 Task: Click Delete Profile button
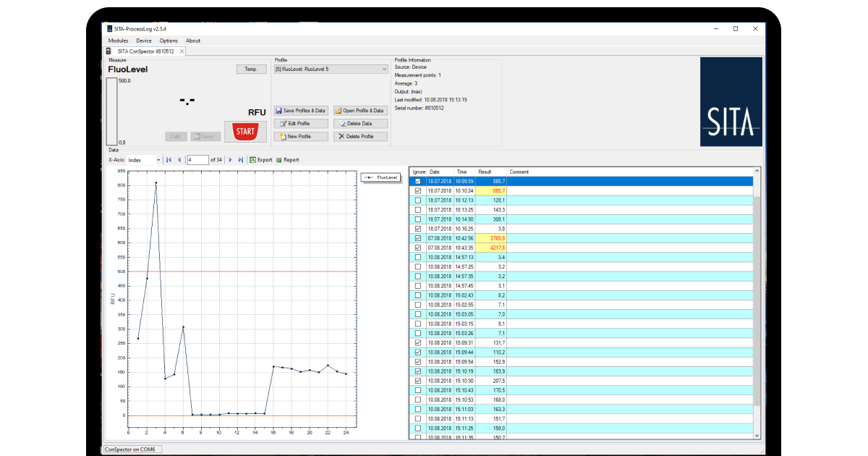pos(360,137)
